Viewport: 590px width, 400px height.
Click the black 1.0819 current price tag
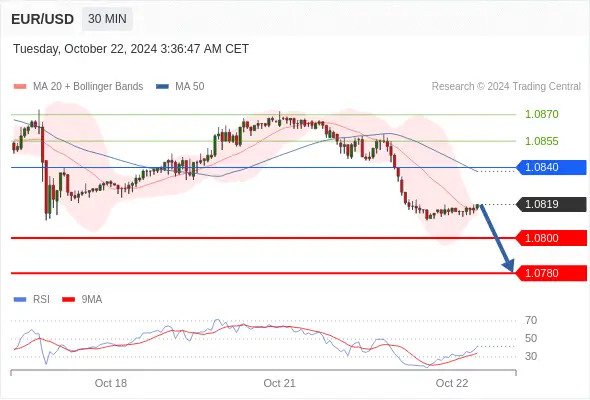tap(551, 204)
